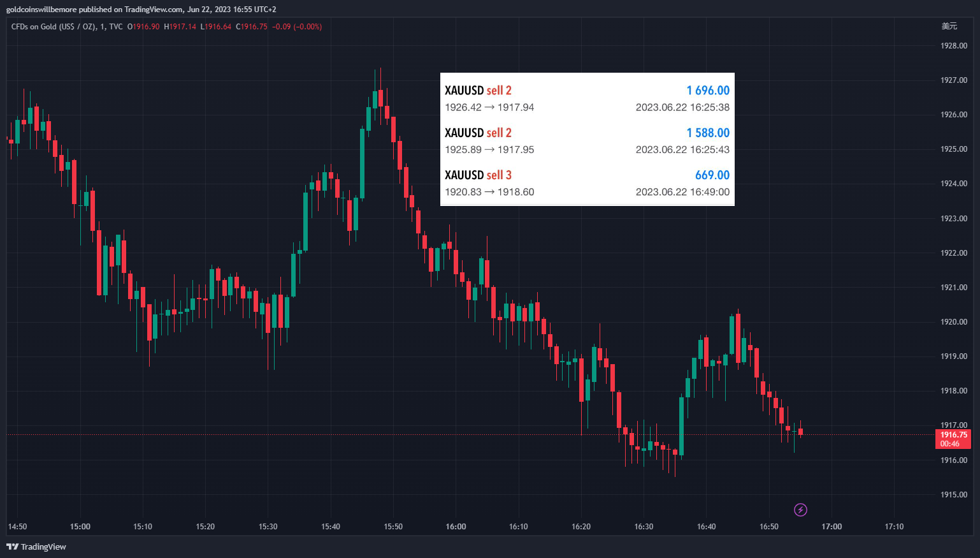This screenshot has height=558, width=980.
Task: Click the open value O1916.90
Action: pos(143,27)
